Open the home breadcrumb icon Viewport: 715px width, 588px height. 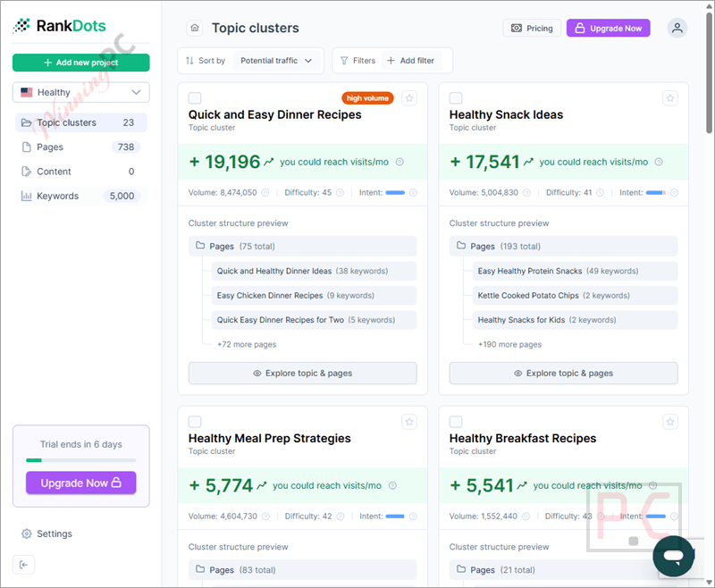tap(195, 28)
